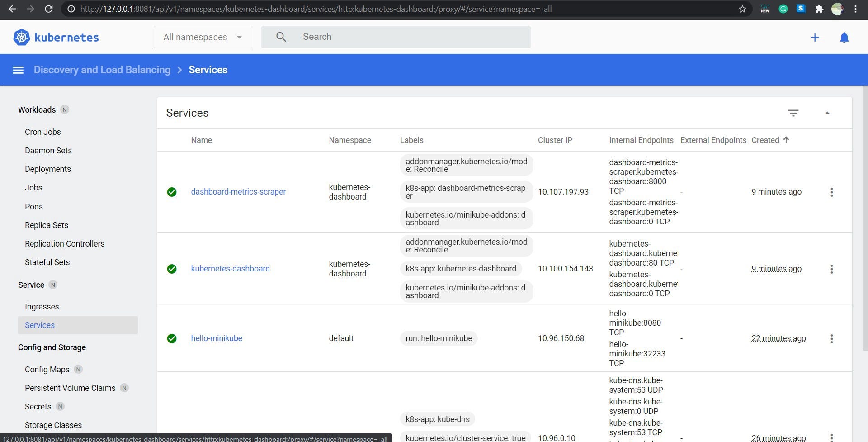
Task: Click the 22 minutes ago timestamp
Action: [778, 338]
